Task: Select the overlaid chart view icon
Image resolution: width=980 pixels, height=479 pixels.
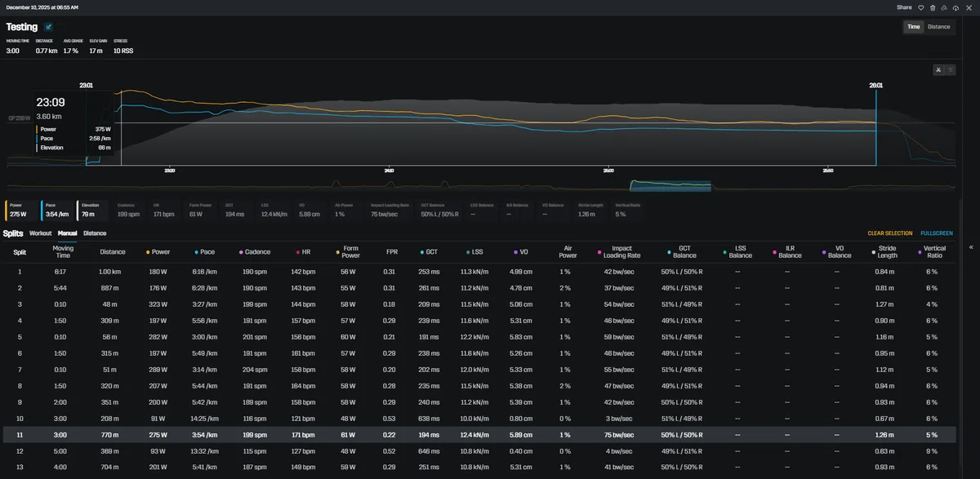Action: [939, 69]
